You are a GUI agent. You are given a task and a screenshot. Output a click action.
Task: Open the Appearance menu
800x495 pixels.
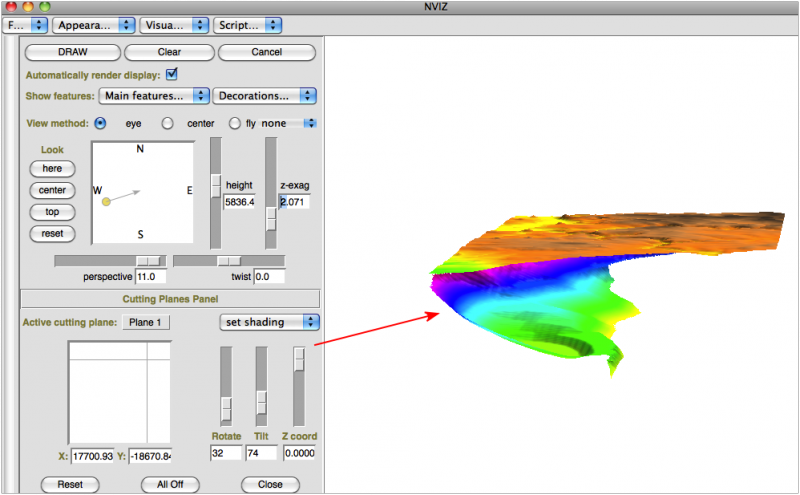(93, 23)
